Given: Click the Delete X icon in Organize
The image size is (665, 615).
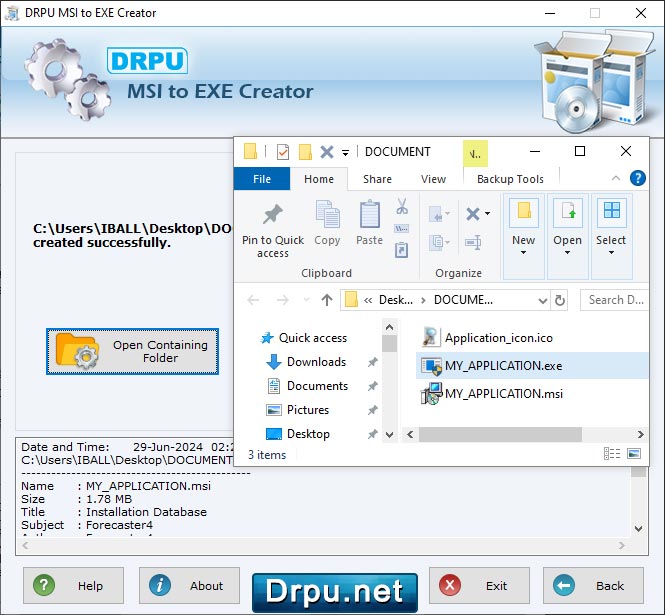Looking at the screenshot, I should [472, 214].
